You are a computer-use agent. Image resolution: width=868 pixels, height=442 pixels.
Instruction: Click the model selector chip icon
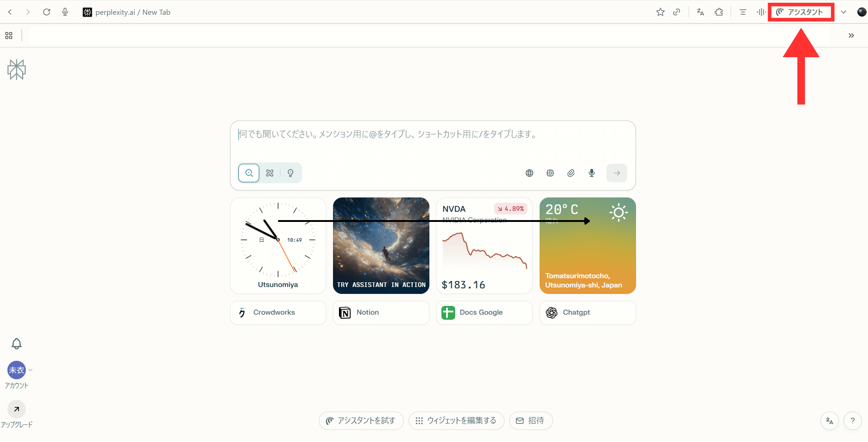550,173
